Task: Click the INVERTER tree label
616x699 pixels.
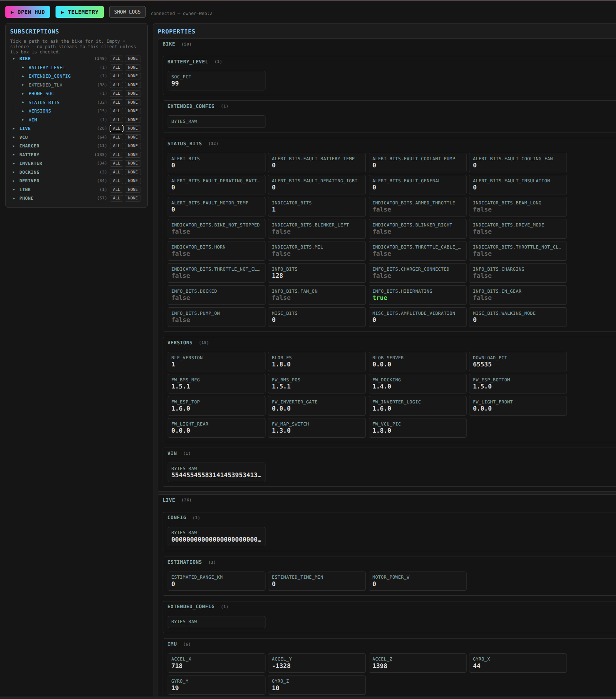Action: tap(31, 163)
